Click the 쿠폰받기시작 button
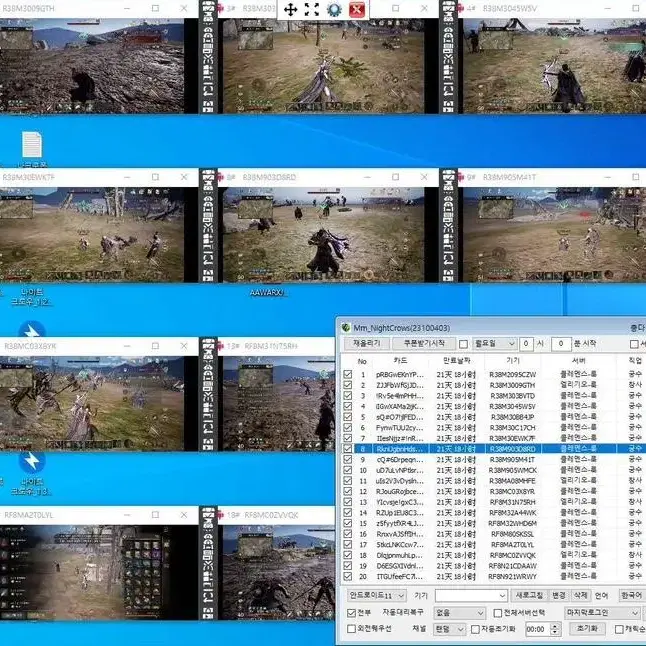Screen dimensions: 646x646 pos(424,343)
